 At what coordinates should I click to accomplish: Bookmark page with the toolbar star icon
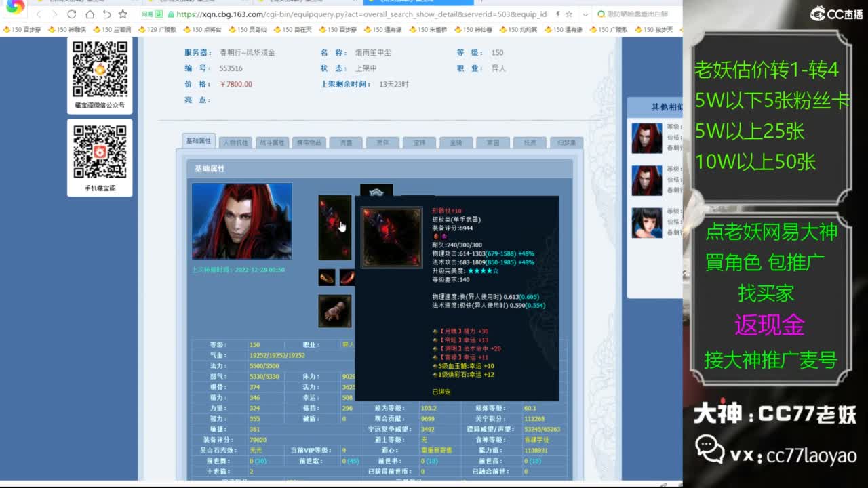pyautogui.click(x=123, y=14)
